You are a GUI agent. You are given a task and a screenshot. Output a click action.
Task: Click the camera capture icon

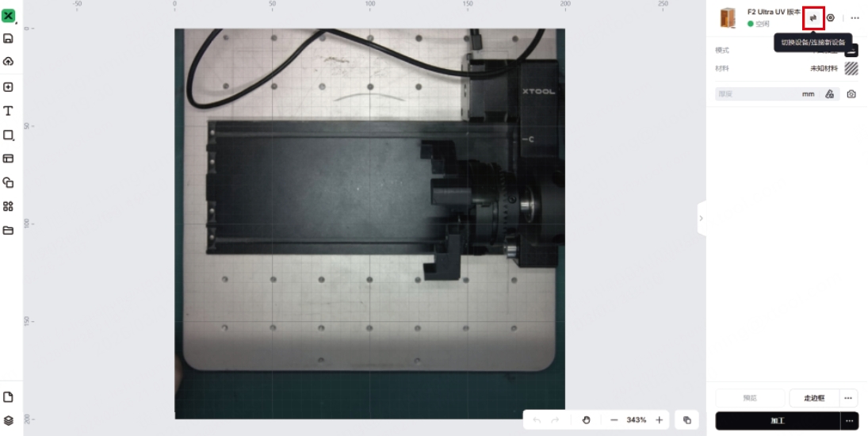(x=851, y=94)
